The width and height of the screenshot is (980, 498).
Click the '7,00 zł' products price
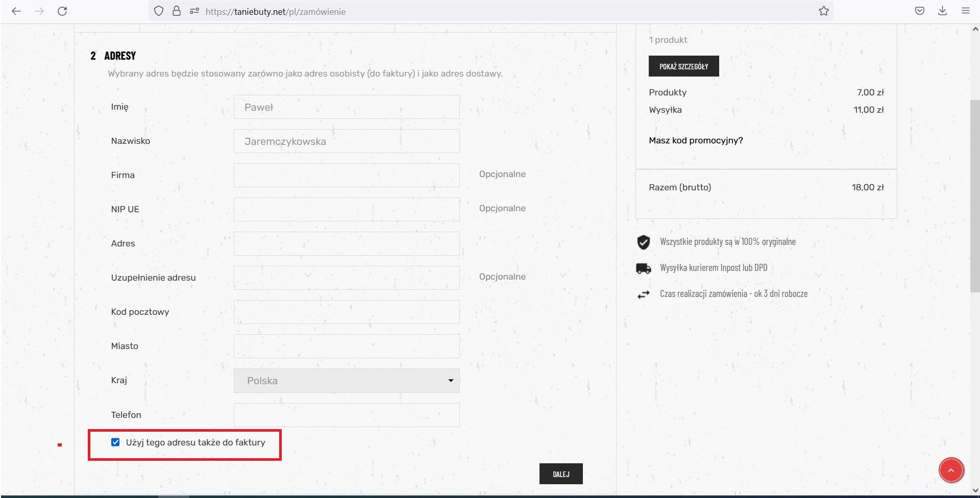(870, 92)
